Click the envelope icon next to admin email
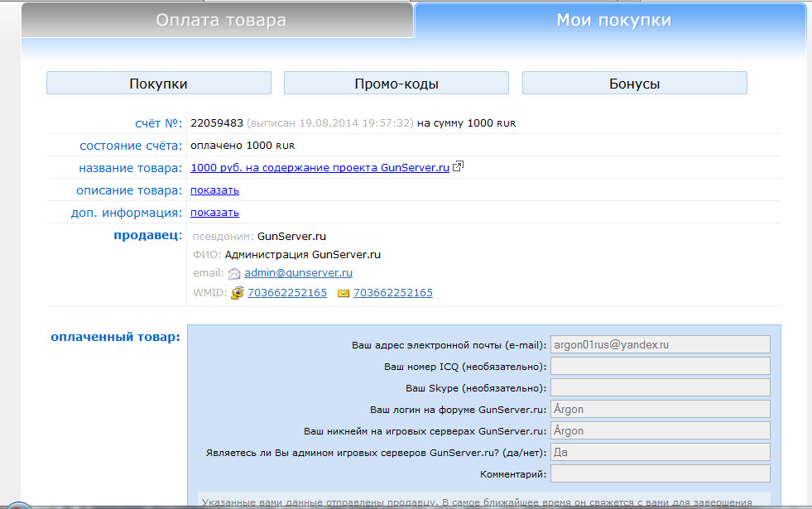 coord(234,273)
